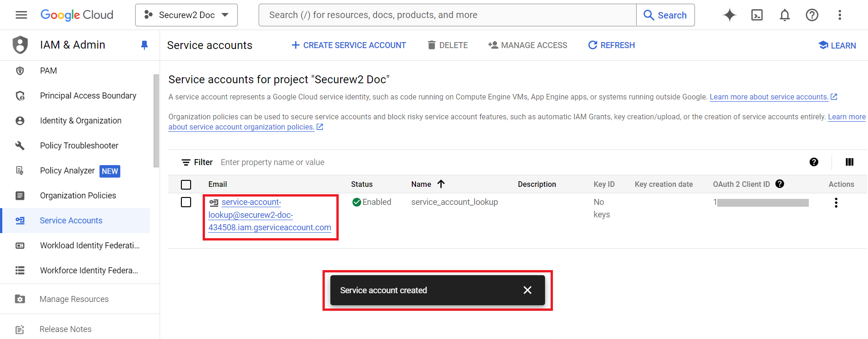Sort by the Name column header

(x=421, y=184)
